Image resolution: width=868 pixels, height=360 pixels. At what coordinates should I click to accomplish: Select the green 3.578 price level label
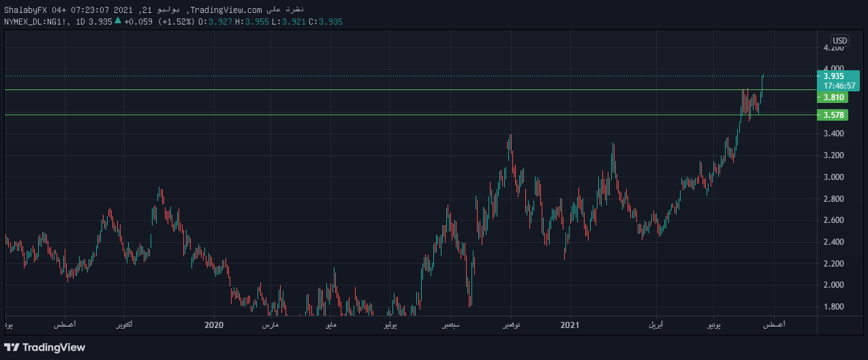coord(833,115)
